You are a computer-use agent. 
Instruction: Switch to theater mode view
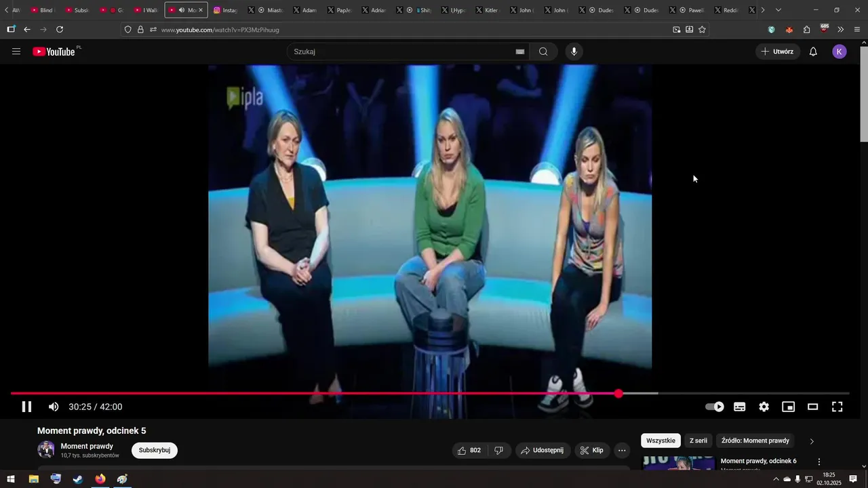(x=813, y=407)
